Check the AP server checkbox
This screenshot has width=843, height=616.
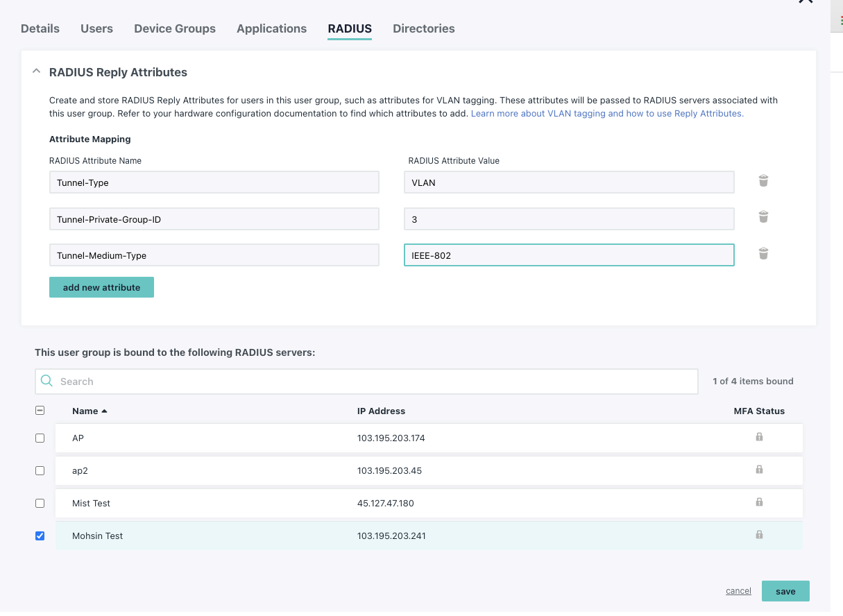click(x=40, y=438)
